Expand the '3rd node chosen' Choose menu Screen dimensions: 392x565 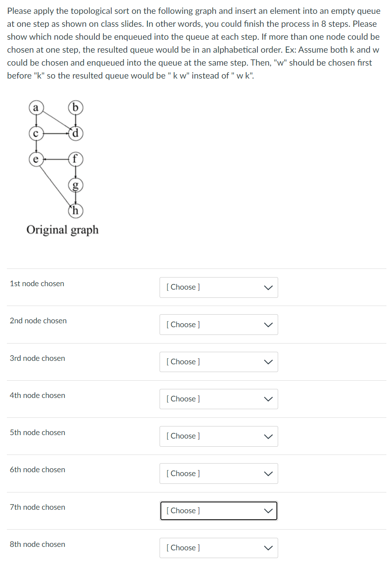tap(219, 362)
